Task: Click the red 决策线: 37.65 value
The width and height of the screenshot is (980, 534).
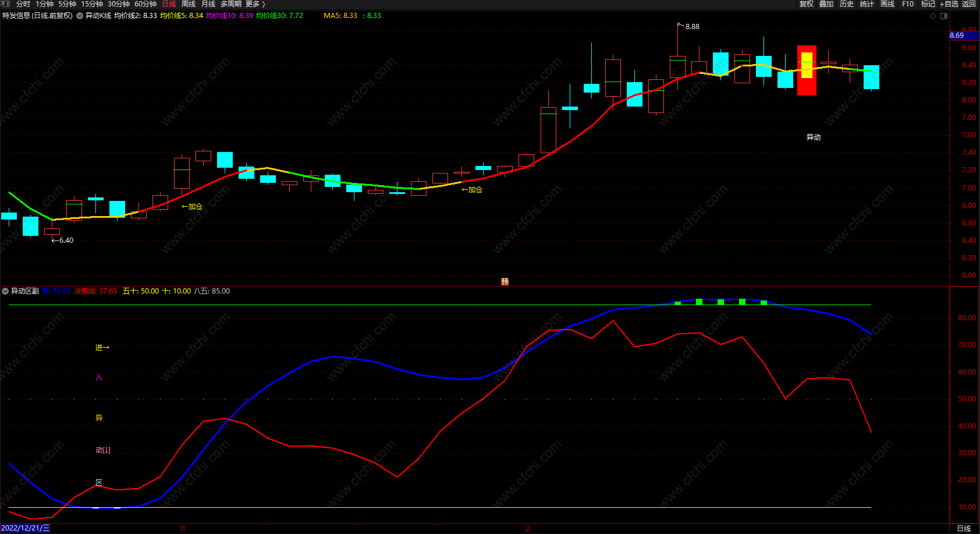Action: pyautogui.click(x=95, y=291)
